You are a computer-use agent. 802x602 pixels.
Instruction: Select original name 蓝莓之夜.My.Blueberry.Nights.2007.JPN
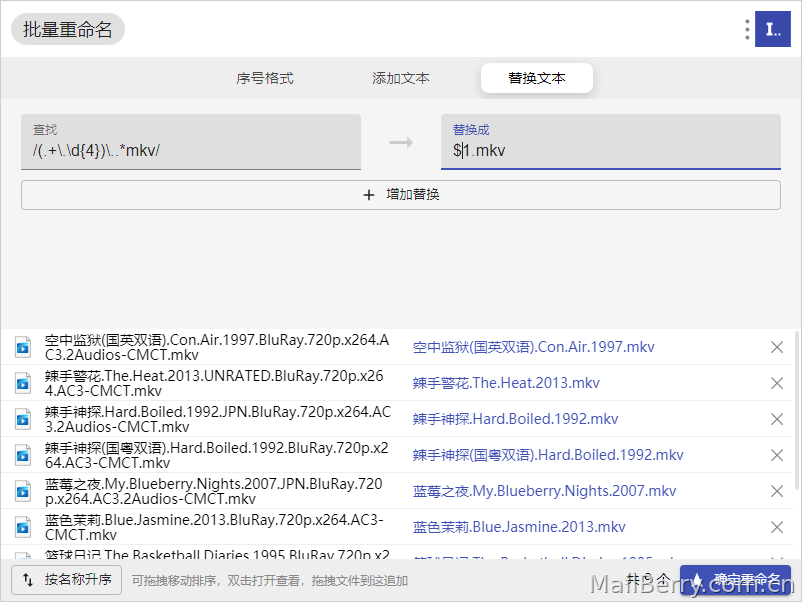pos(214,491)
